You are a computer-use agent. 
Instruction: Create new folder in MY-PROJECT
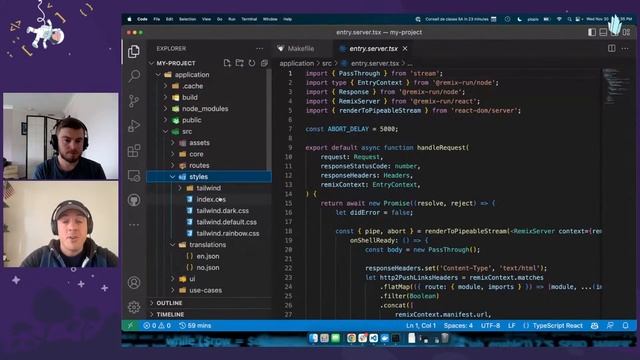(x=240, y=63)
